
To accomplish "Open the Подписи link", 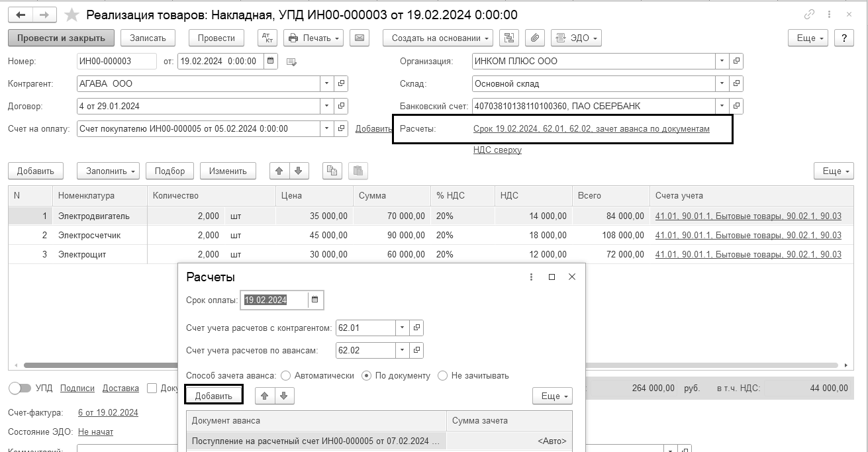I will (x=77, y=388).
